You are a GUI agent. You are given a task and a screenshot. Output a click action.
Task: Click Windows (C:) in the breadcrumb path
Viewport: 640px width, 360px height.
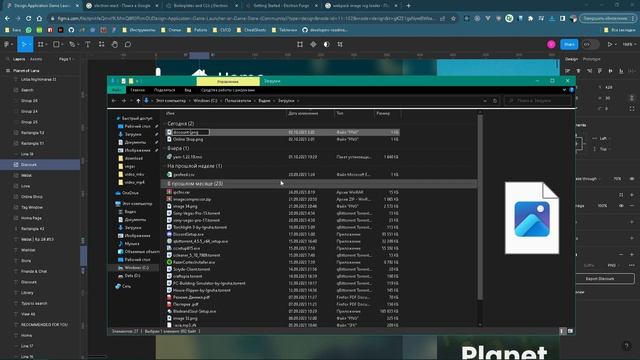point(205,100)
